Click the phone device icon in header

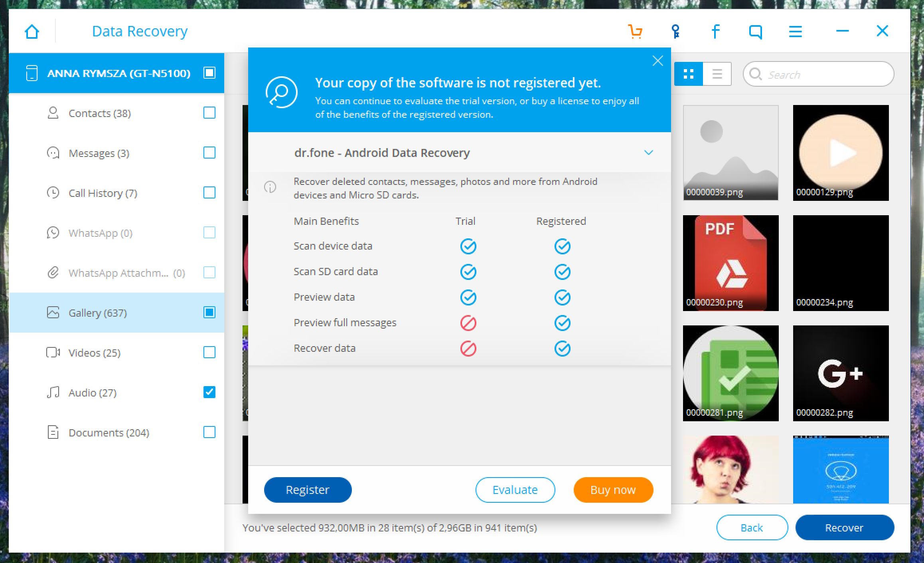(32, 73)
